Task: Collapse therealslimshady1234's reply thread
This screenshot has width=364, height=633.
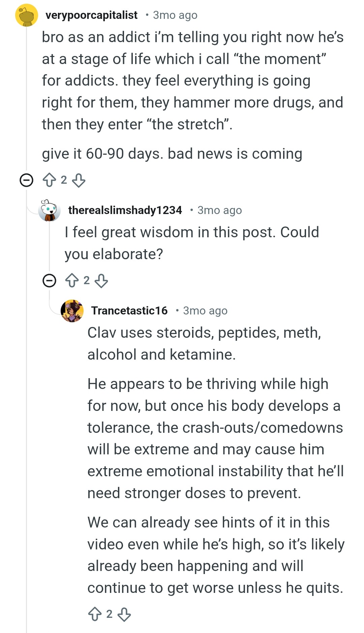Action: pyautogui.click(x=49, y=280)
